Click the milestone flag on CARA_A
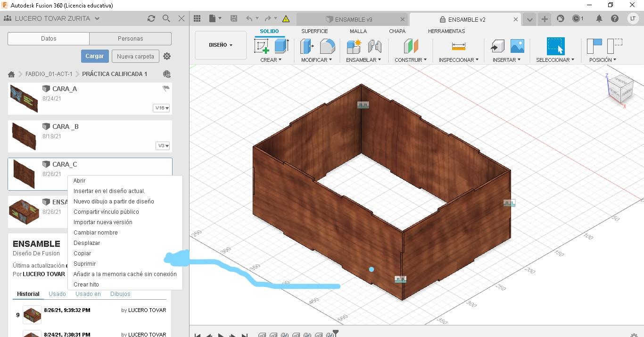 [166, 88]
